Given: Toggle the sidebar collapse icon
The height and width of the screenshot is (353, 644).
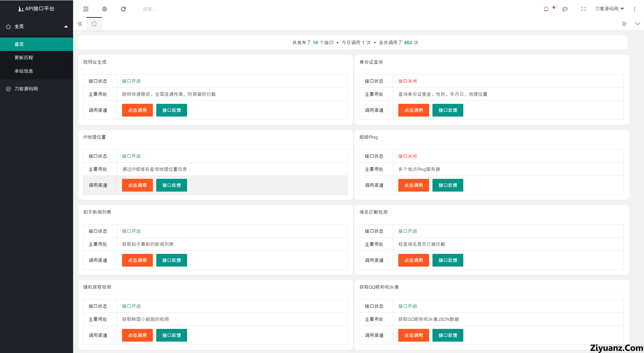Looking at the screenshot, I should pyautogui.click(x=86, y=9).
